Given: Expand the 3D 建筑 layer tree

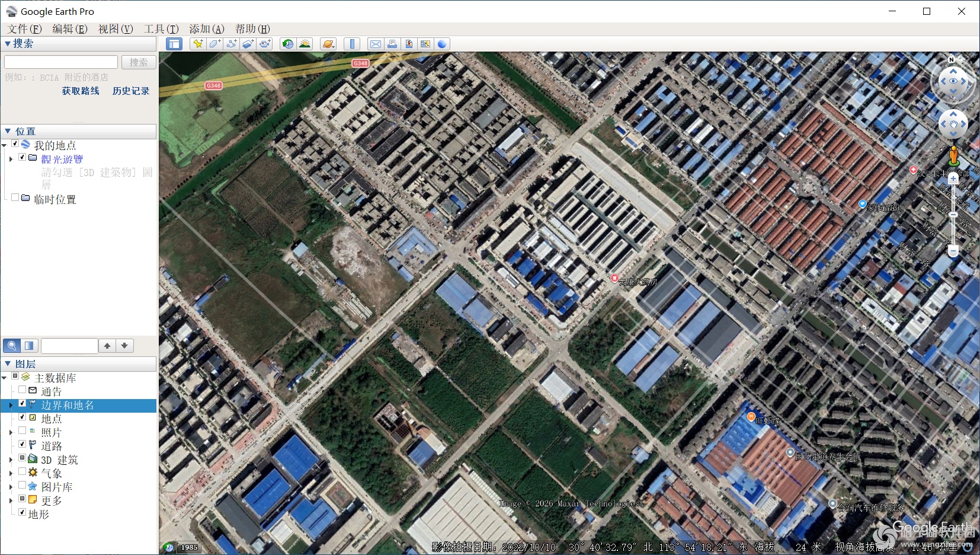Looking at the screenshot, I should [11, 459].
